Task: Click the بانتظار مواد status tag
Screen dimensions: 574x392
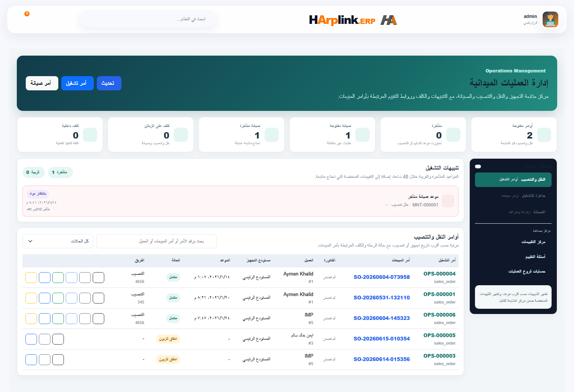Action: tap(38, 194)
